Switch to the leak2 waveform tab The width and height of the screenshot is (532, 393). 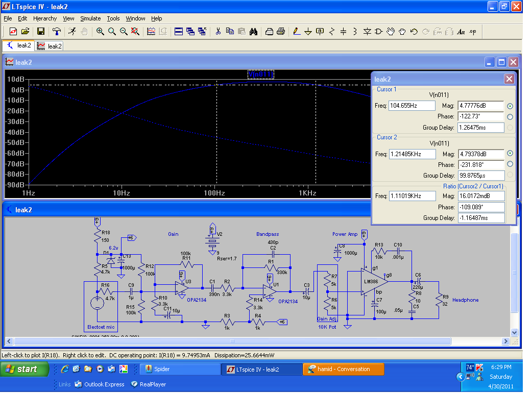tap(49, 46)
